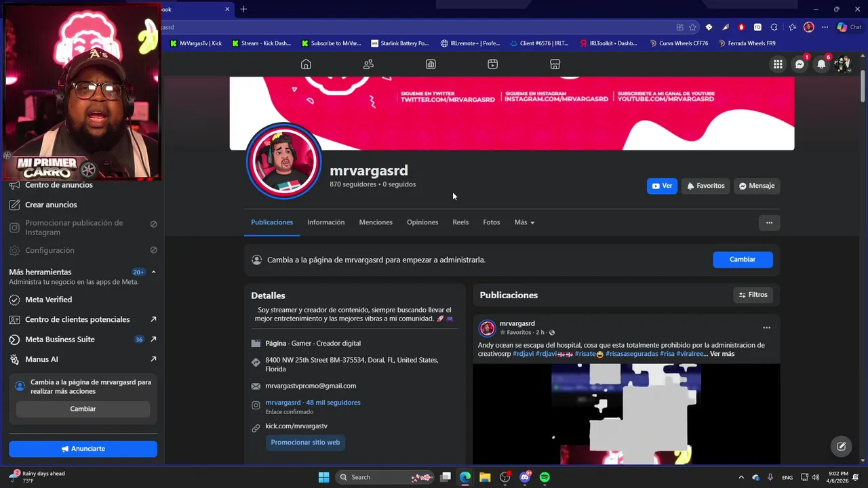Image resolution: width=868 pixels, height=488 pixels.
Task: Open the browser Settings and more menu
Action: point(825,27)
